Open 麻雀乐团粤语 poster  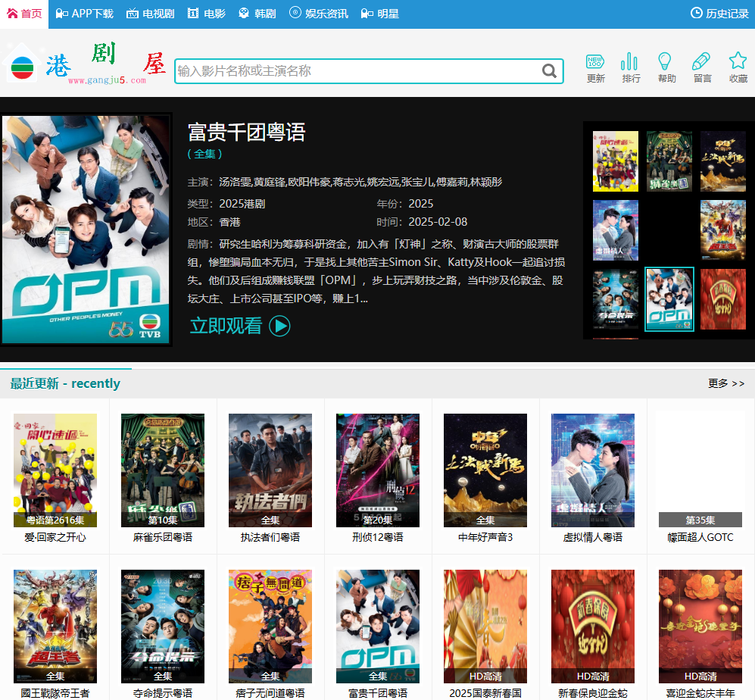point(163,470)
